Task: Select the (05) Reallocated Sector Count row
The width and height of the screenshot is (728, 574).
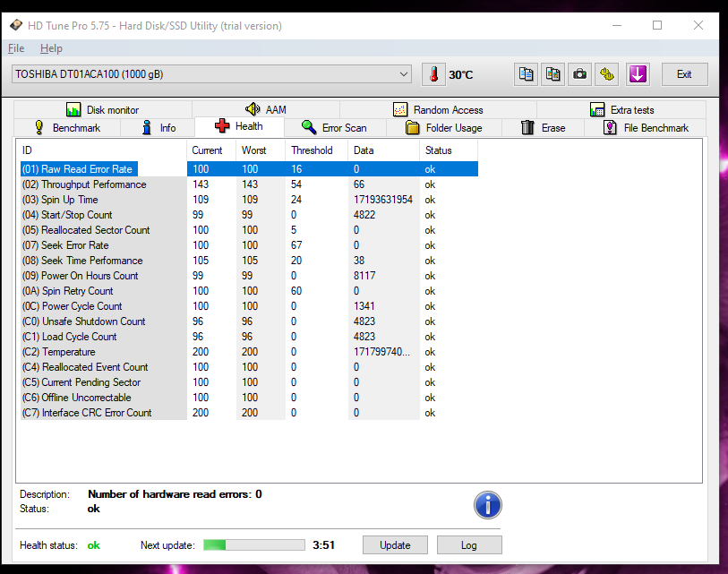Action: tap(249, 230)
